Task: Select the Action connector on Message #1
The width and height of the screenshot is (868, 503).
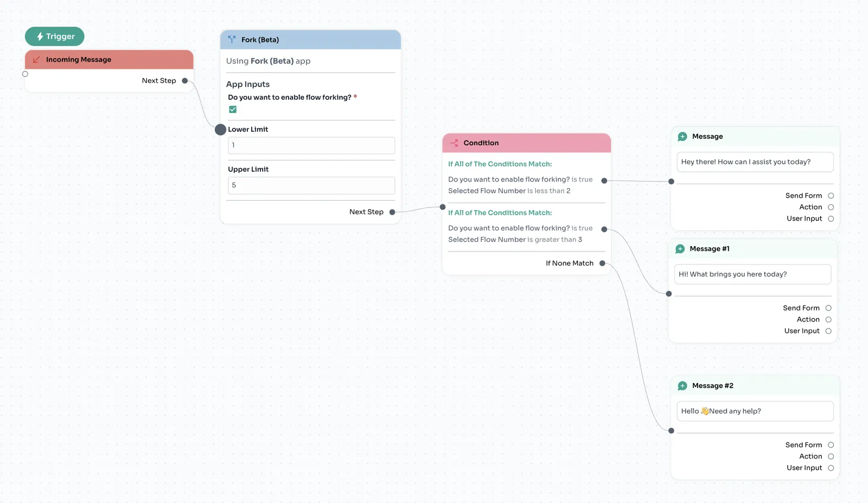Action: pos(828,320)
